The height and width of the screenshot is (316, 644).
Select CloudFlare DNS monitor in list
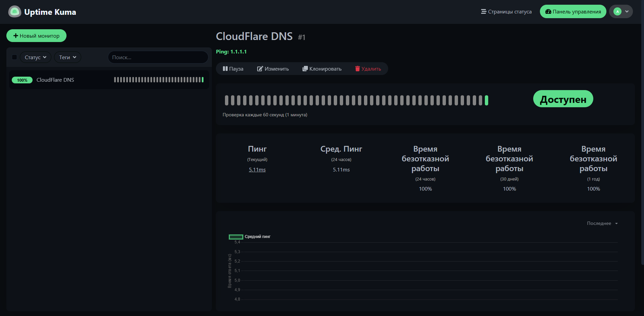(x=109, y=80)
